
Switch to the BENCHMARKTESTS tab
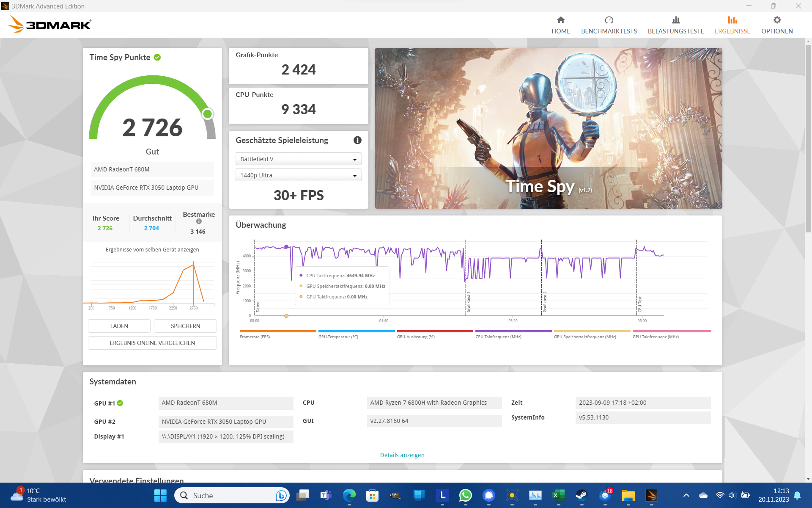(x=609, y=24)
